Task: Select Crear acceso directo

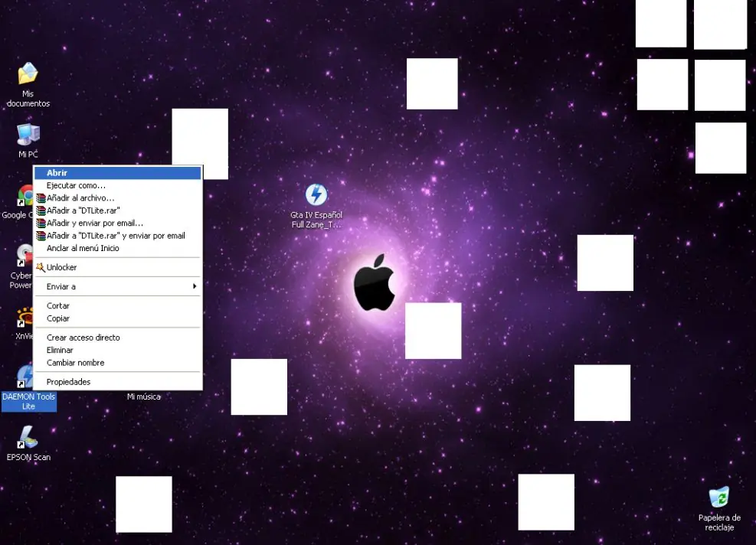Action: point(118,338)
